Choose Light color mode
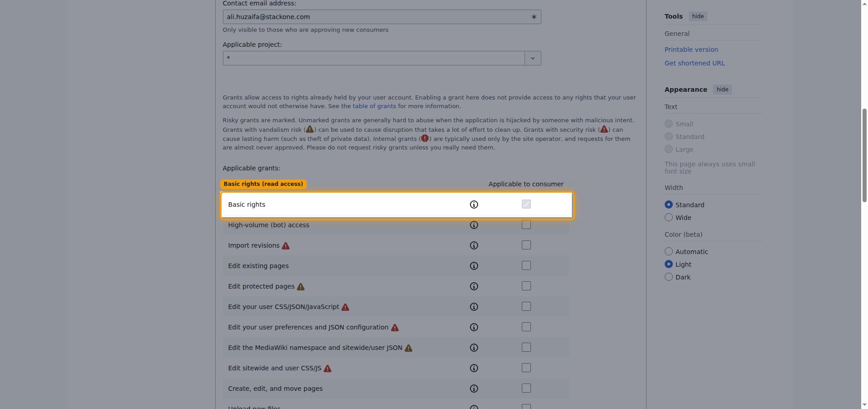The height and width of the screenshot is (409, 868). click(x=669, y=264)
